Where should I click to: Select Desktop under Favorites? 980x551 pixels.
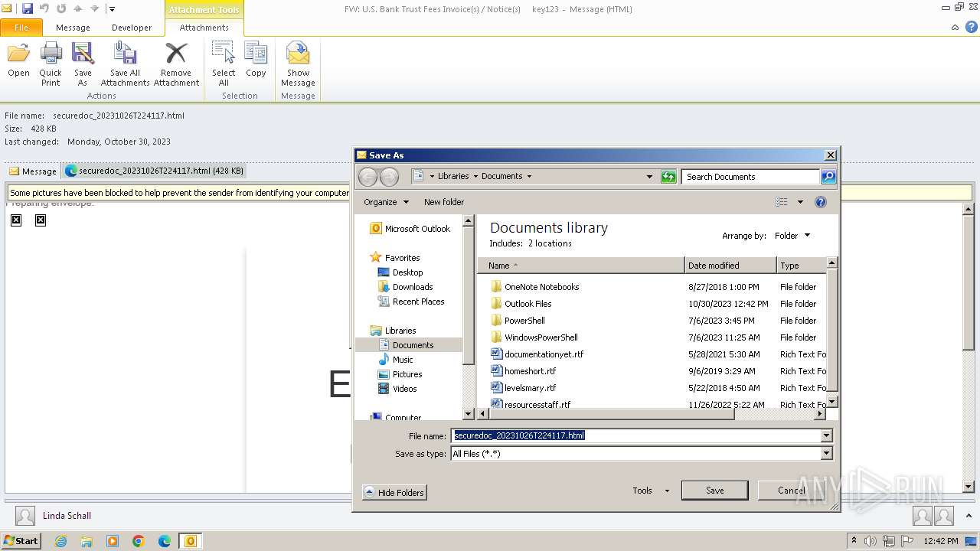(x=400, y=272)
